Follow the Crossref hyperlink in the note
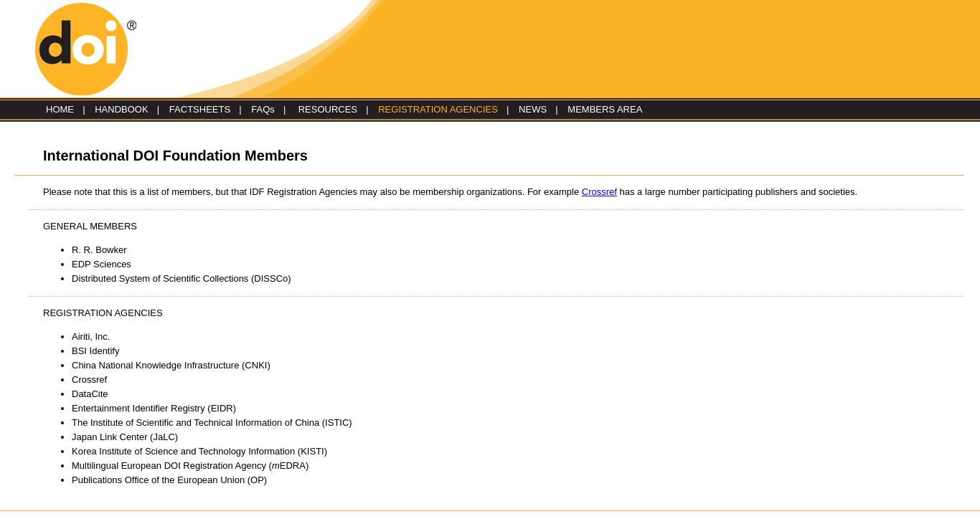The width and height of the screenshot is (980, 529). point(599,192)
